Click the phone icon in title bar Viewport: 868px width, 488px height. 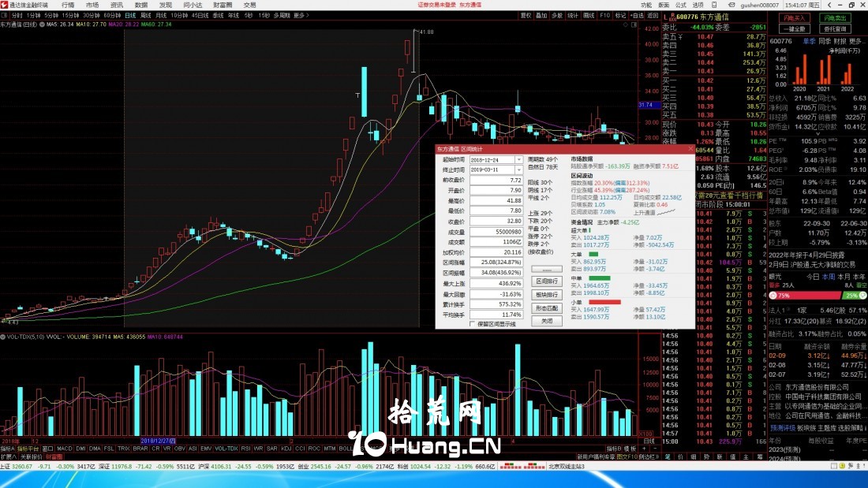pyautogui.click(x=714, y=5)
